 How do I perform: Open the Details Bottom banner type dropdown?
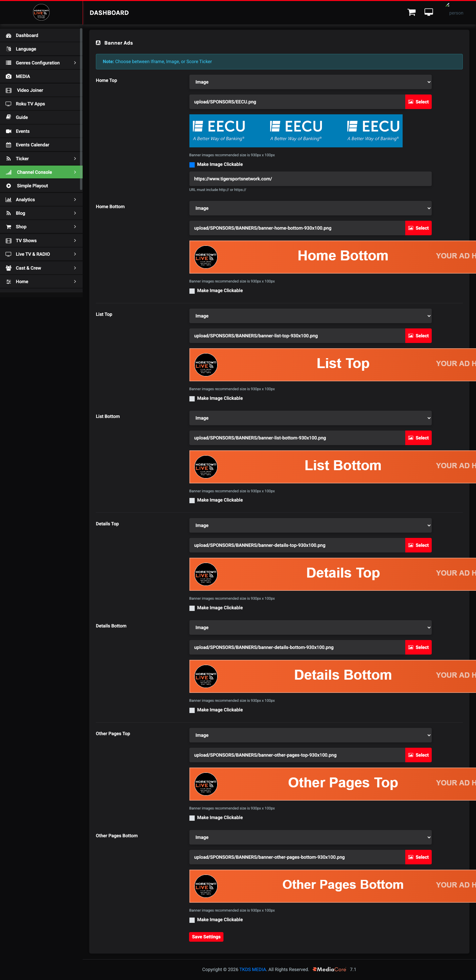[x=310, y=627]
